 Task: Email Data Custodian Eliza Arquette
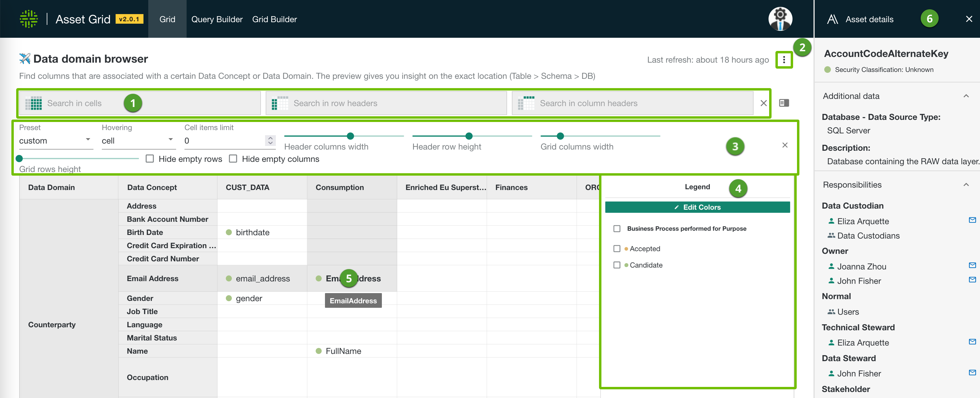coord(972,220)
